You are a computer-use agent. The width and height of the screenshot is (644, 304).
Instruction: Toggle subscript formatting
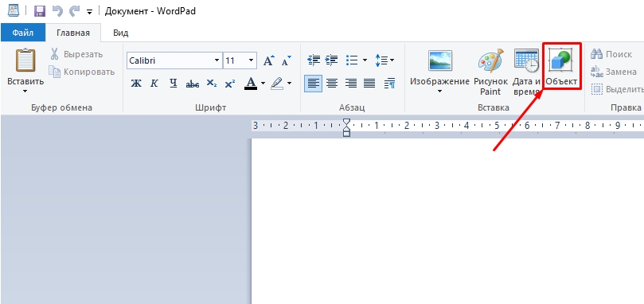212,84
